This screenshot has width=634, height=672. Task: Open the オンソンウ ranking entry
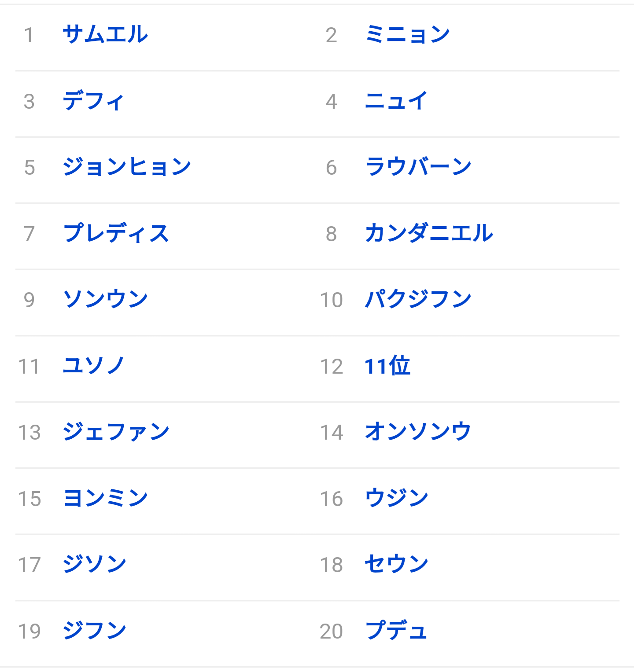click(x=418, y=432)
